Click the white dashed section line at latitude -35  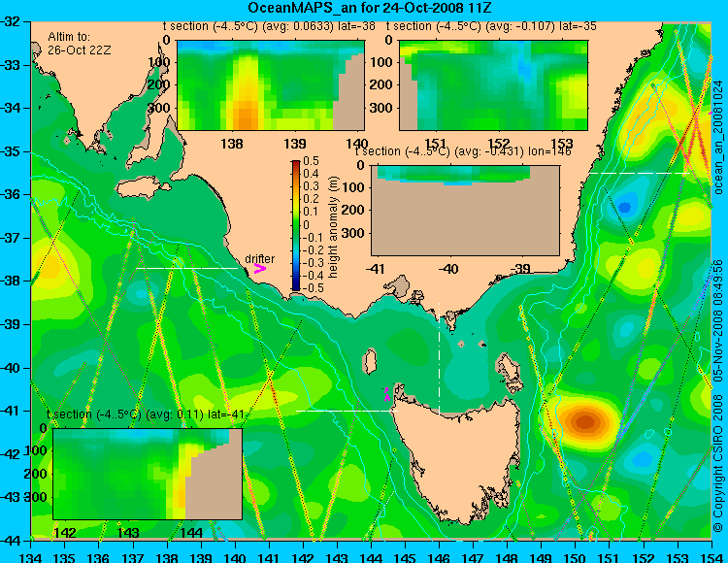[x=640, y=173]
